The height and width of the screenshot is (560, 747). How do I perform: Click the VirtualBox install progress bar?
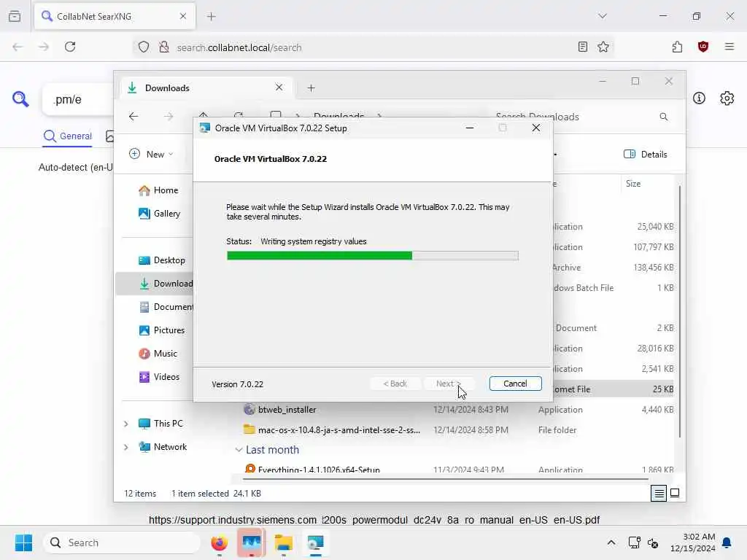[373, 256]
